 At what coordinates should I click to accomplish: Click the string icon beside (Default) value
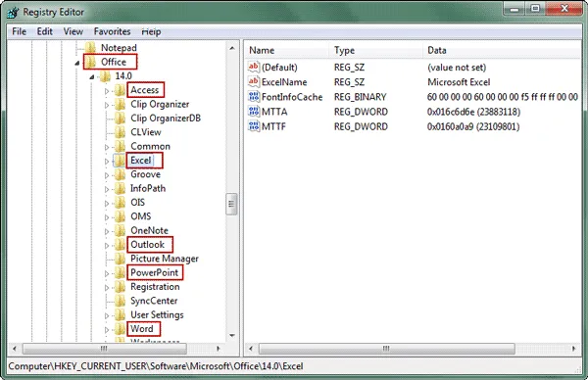tap(254, 67)
